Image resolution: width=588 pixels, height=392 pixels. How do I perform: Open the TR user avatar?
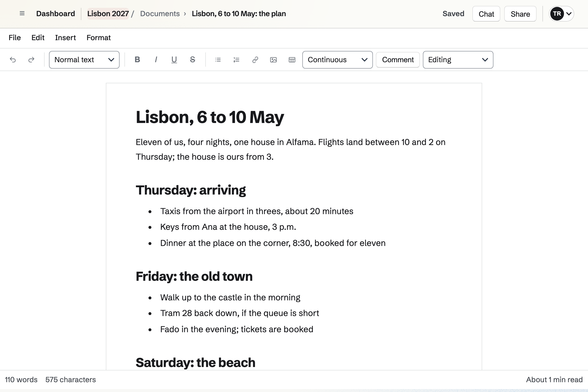tap(557, 14)
